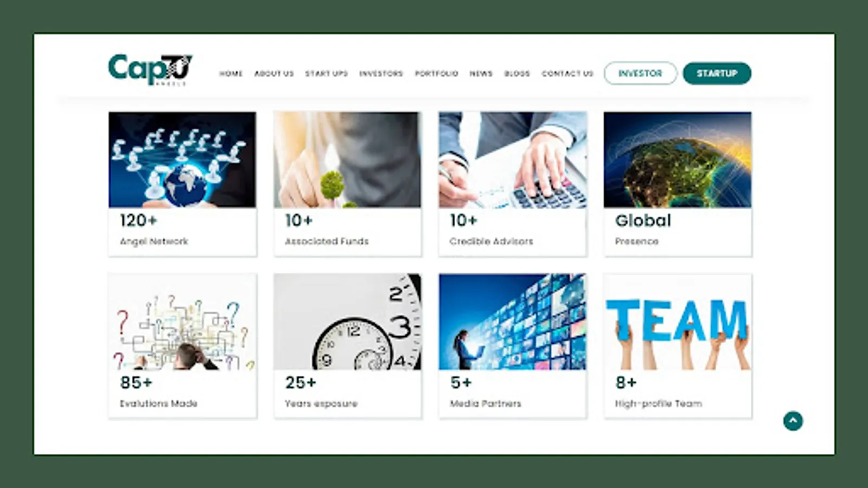Viewport: 868px width, 488px height.
Task: Open the 25+ Years exposure clock image
Action: [x=347, y=322]
